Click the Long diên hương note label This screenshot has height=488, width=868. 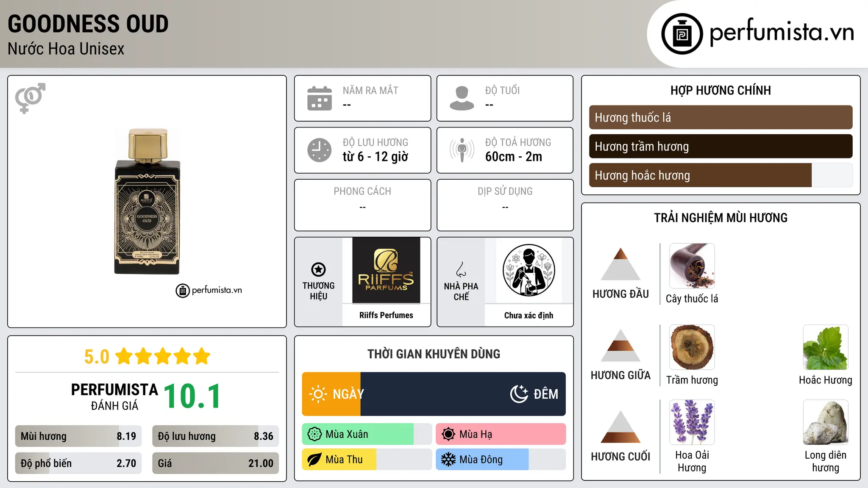pyautogui.click(x=825, y=461)
